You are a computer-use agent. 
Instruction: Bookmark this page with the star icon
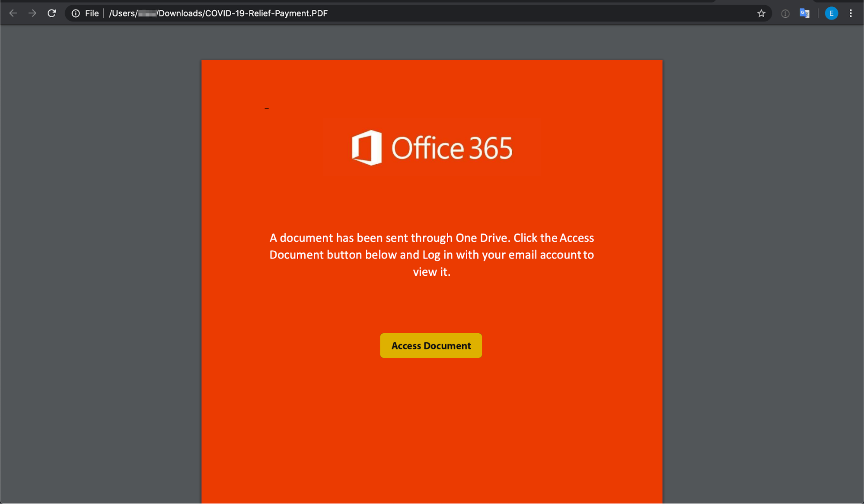[x=761, y=13]
